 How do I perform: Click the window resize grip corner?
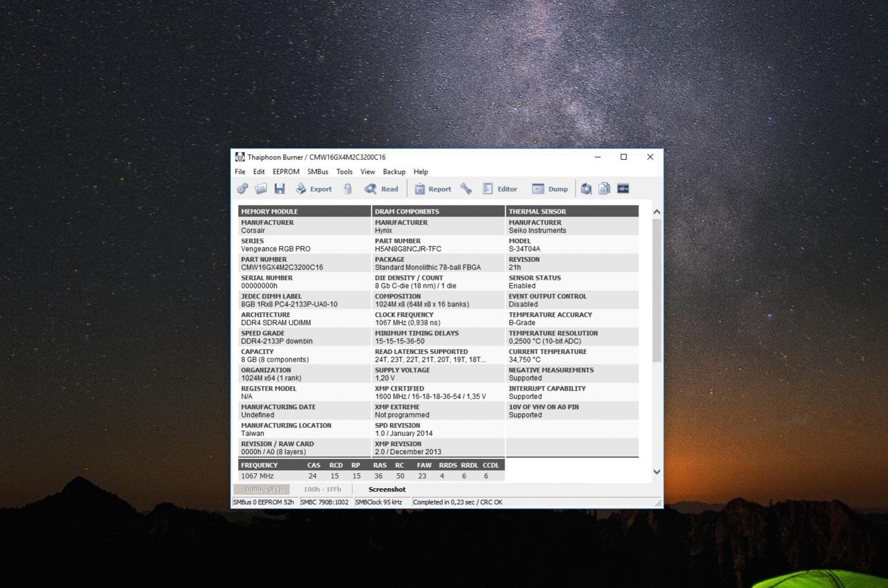point(658,503)
